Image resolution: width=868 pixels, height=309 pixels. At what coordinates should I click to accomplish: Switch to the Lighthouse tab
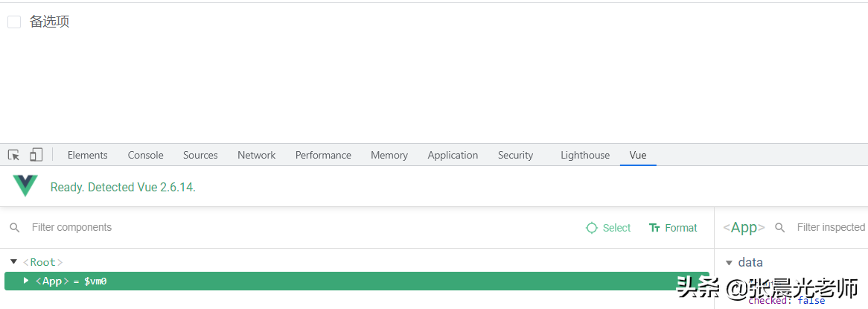click(x=585, y=155)
